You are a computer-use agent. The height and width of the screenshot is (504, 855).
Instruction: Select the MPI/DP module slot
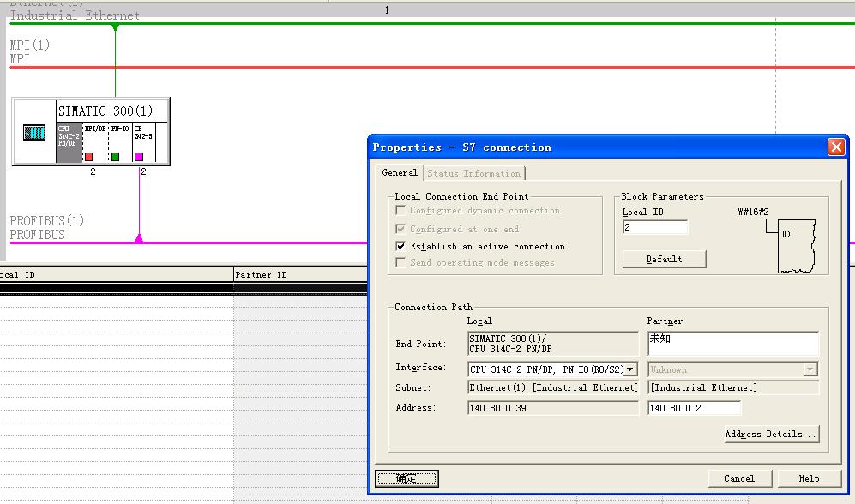click(x=95, y=143)
